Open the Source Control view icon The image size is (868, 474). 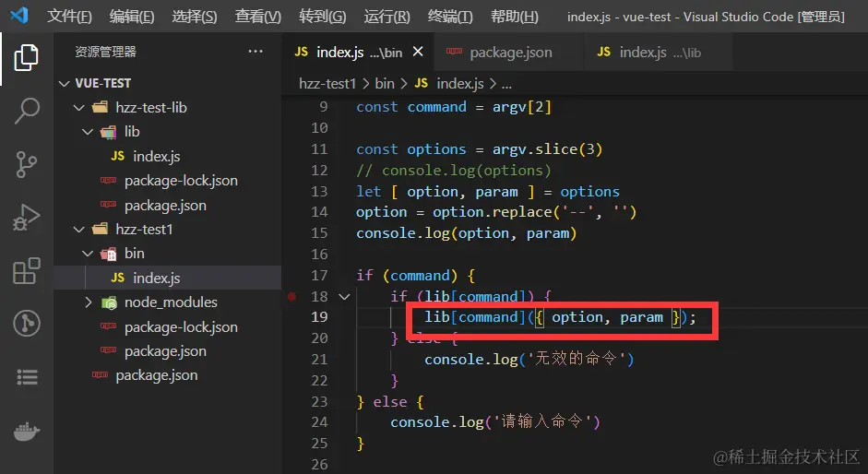(26, 164)
